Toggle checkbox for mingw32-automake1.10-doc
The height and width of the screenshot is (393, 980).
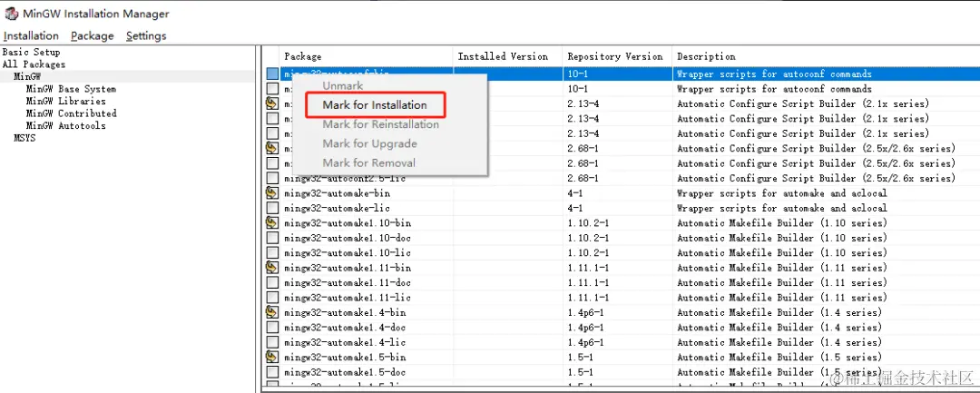pos(272,238)
